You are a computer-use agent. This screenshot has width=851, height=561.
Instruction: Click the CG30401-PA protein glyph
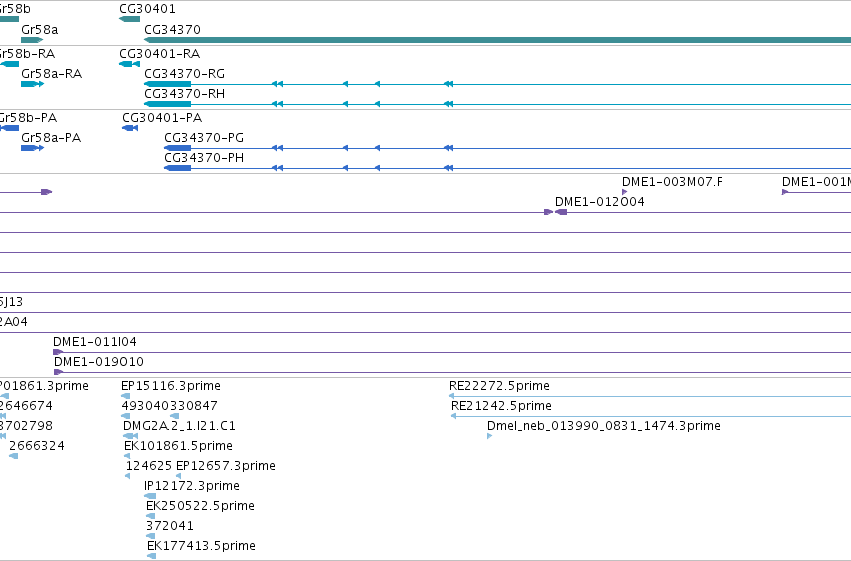pyautogui.click(x=130, y=128)
